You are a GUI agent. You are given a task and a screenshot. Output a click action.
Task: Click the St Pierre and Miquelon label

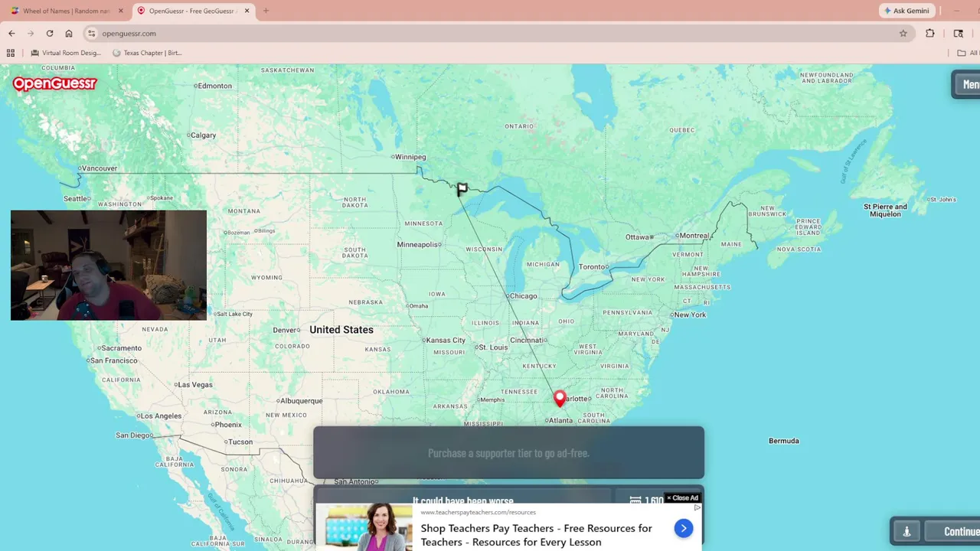click(x=885, y=210)
